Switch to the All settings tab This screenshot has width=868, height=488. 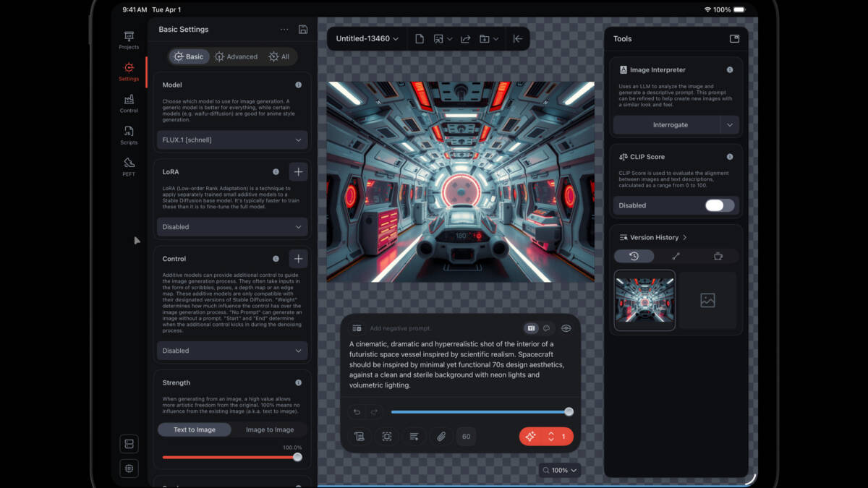coord(278,56)
